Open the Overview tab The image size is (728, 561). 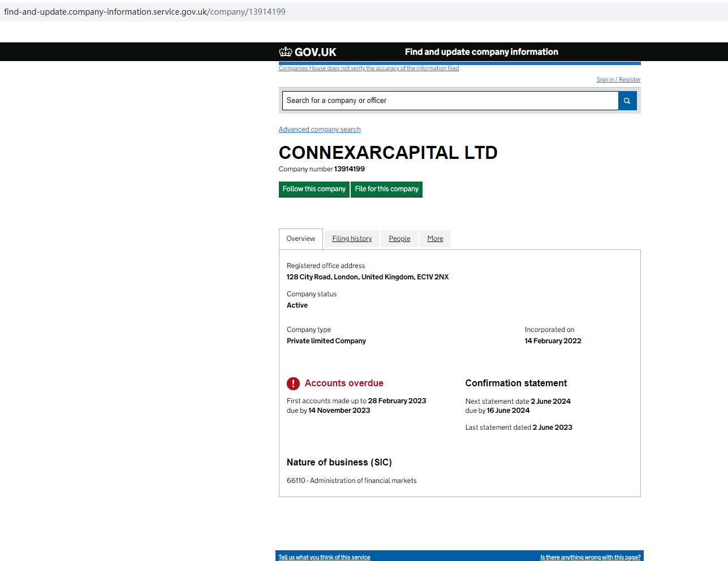[x=301, y=239]
